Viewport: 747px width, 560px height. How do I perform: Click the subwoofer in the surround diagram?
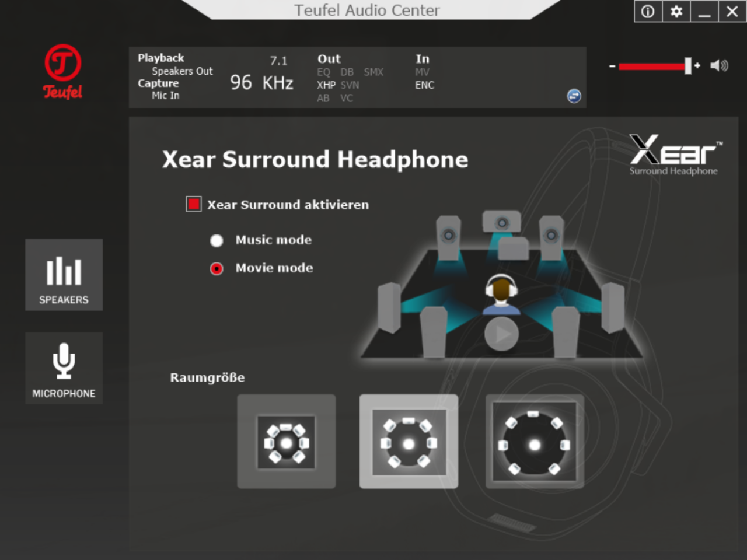pos(514,248)
